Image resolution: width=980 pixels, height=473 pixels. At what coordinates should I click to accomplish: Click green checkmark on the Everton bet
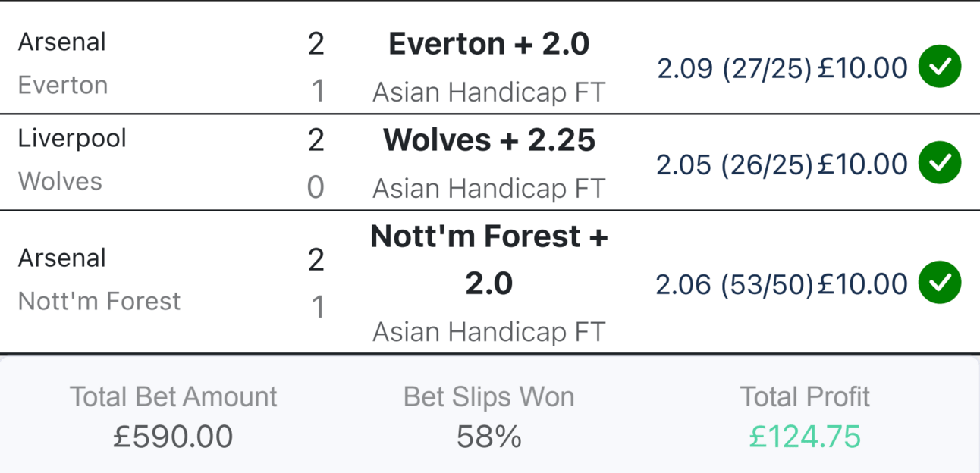[x=940, y=67]
